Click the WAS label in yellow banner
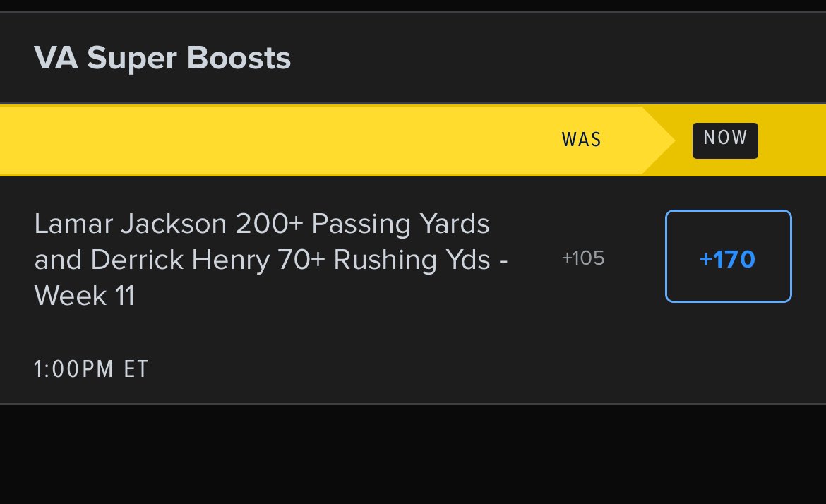This screenshot has width=826, height=504. coord(582,140)
